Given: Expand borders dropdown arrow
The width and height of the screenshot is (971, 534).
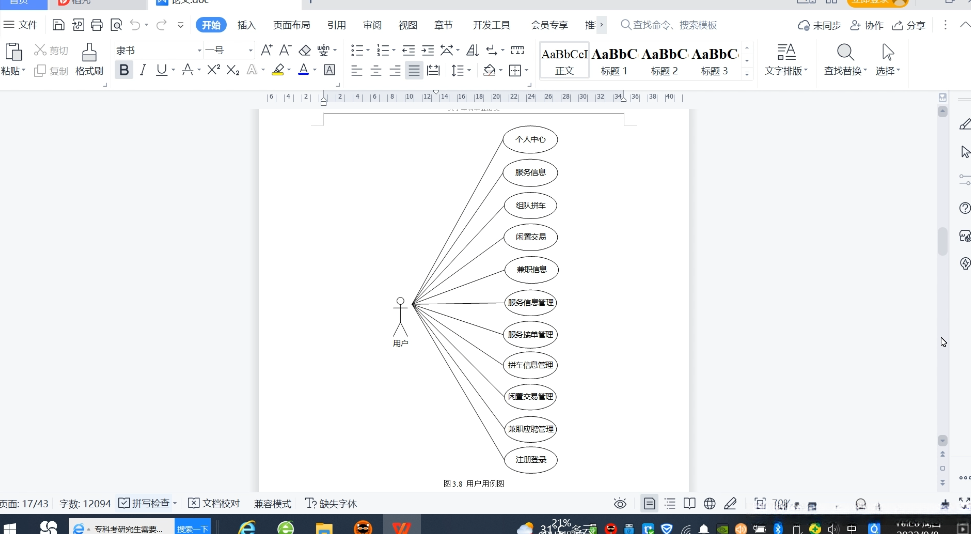Looking at the screenshot, I should pos(526,71).
